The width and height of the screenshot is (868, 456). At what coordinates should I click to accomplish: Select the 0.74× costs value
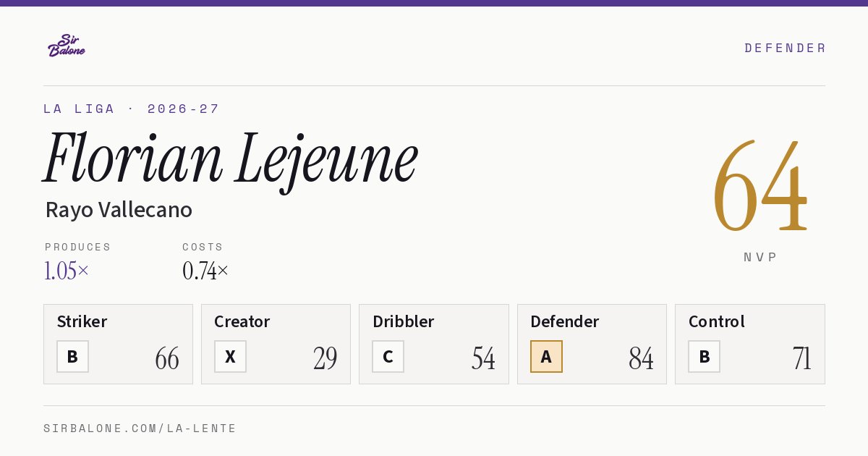[205, 271]
